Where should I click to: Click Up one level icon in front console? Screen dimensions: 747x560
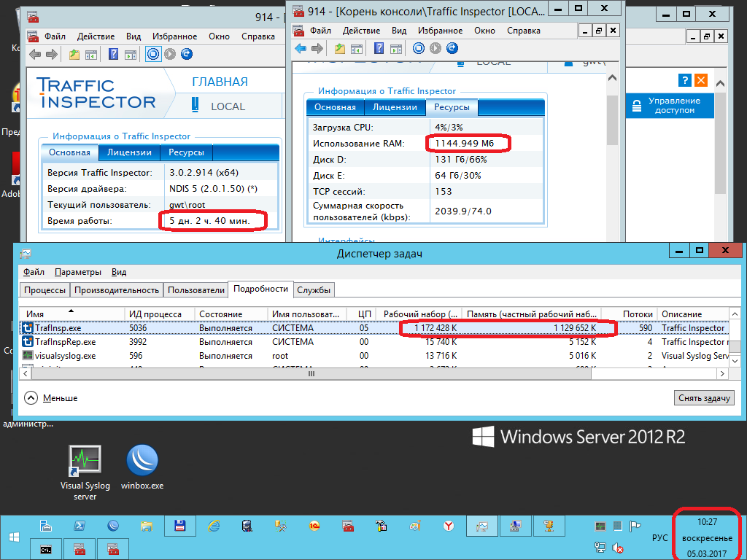click(340, 48)
